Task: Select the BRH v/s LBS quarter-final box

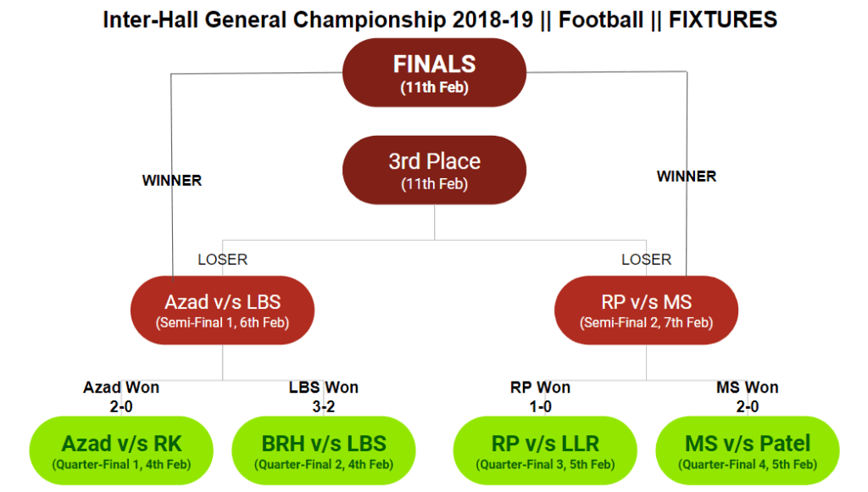Action: (323, 450)
